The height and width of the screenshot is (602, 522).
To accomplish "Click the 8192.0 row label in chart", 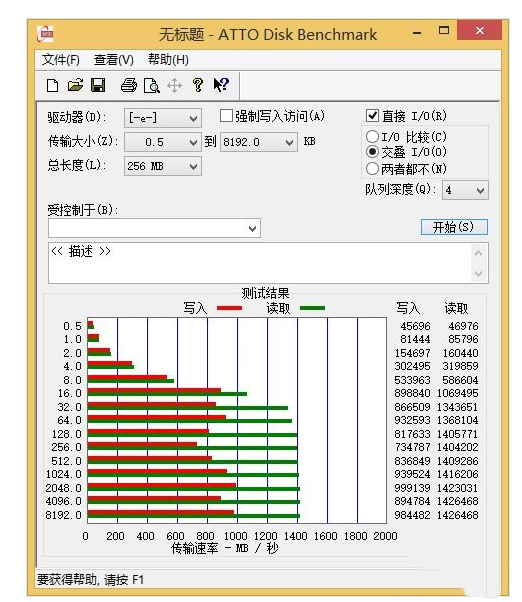I will click(x=64, y=514).
